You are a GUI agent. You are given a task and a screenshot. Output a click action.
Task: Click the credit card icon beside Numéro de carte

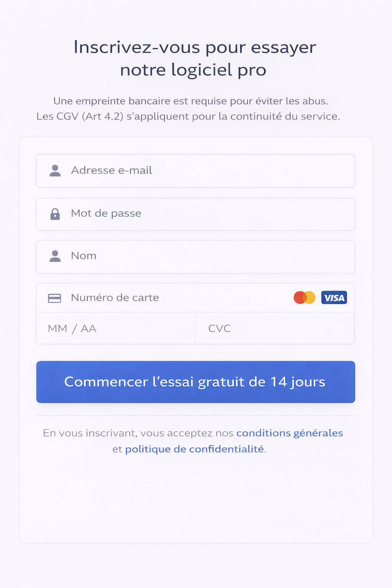point(54,298)
